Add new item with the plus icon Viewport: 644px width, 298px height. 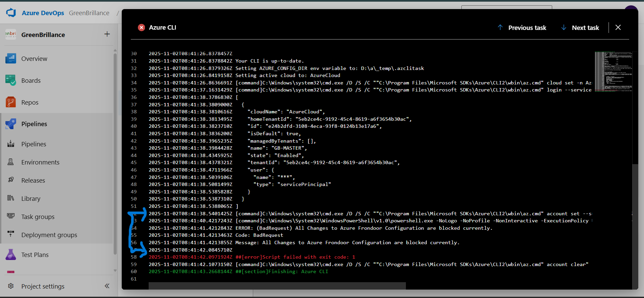(107, 34)
